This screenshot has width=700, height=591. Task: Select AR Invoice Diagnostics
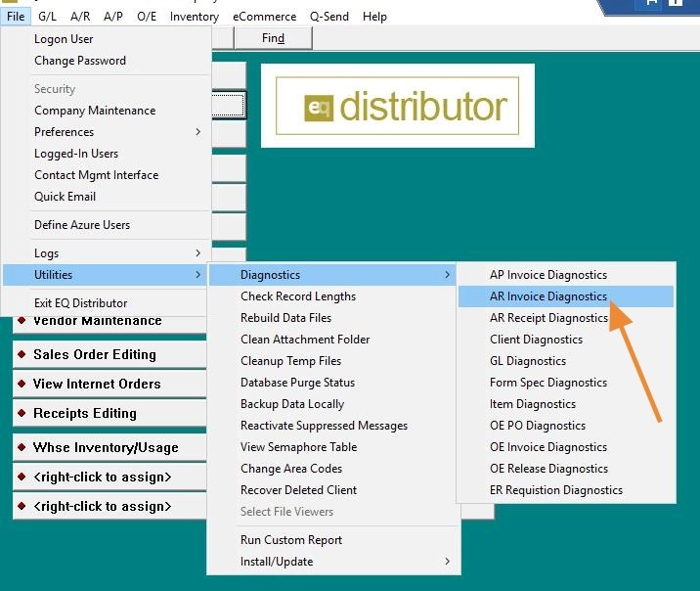(566, 296)
